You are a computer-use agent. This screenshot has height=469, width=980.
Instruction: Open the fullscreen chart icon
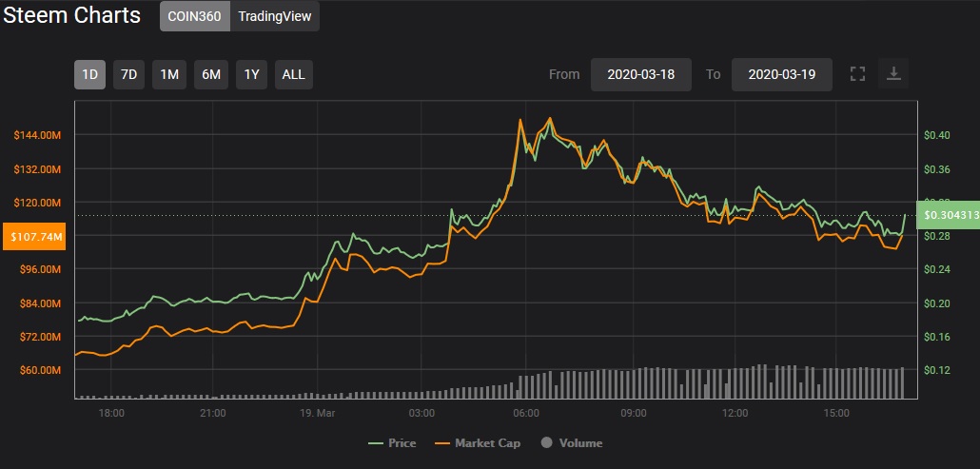pos(857,74)
